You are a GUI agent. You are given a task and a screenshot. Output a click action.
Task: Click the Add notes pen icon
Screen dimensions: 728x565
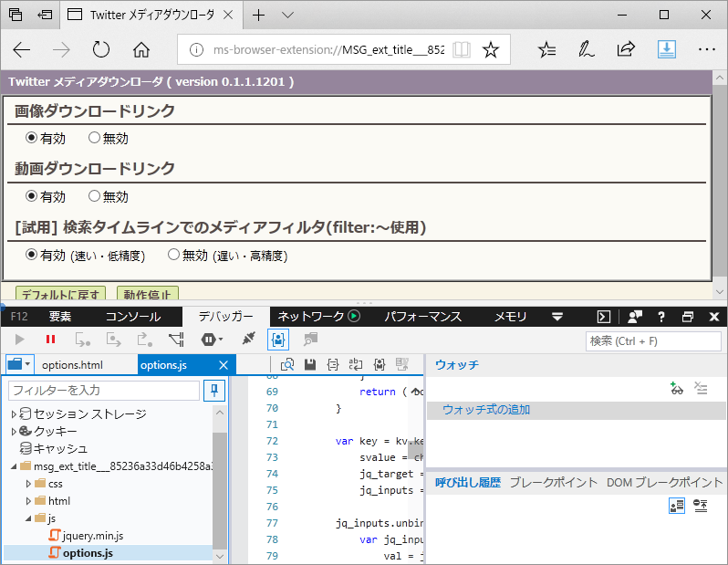pos(586,49)
